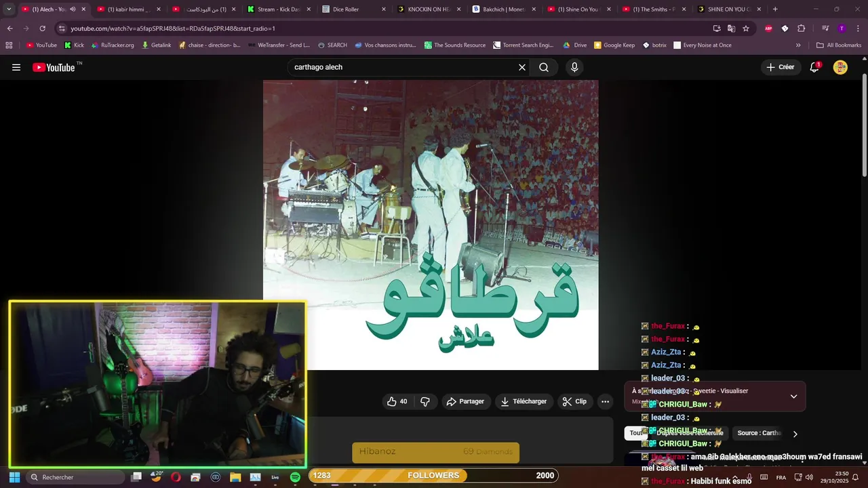Click the Partager share button

pos(465,401)
